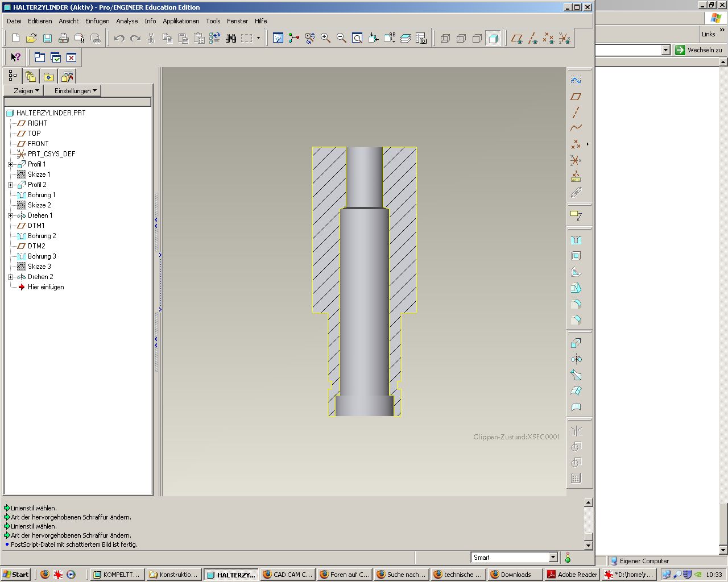Click the Einstellungen button
Viewport: 728px width, 582px height.
[75, 91]
